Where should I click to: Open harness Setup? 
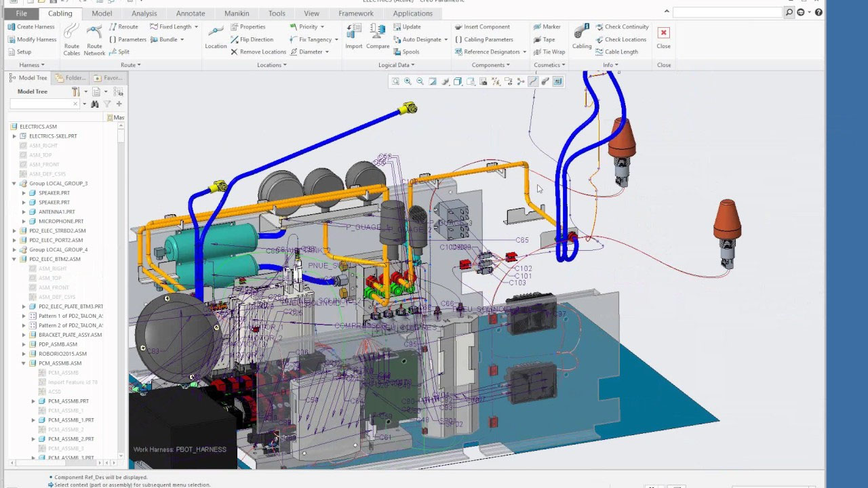(x=19, y=52)
